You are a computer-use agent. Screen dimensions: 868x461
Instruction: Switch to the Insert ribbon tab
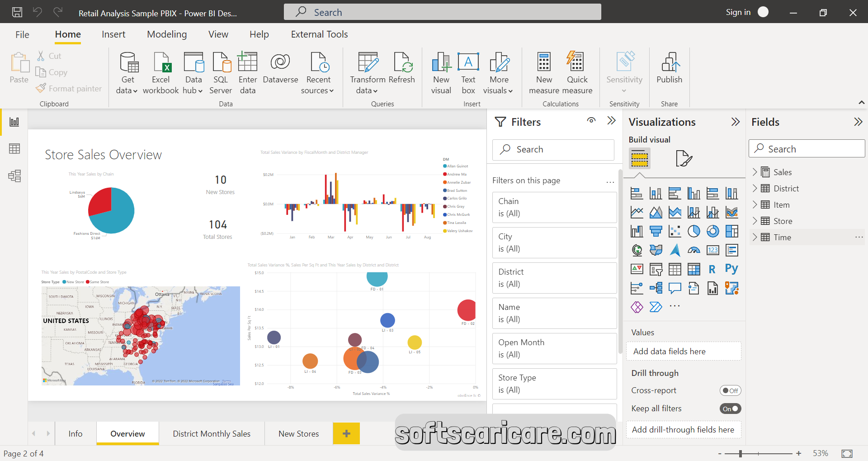pyautogui.click(x=113, y=34)
